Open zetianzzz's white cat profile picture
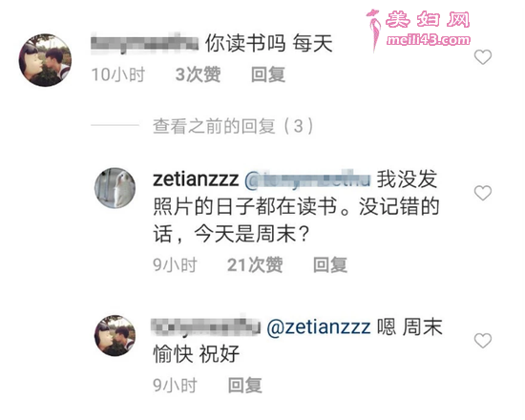This screenshot has height=420, width=525. tap(115, 188)
